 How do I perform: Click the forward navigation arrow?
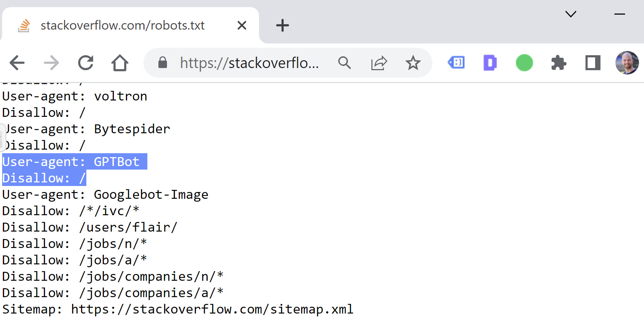point(51,63)
